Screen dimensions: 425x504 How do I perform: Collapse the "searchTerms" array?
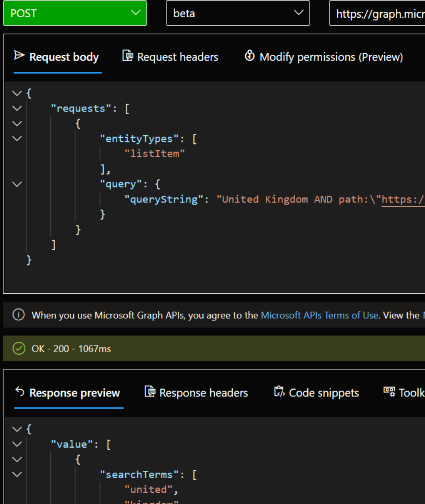tap(17, 474)
